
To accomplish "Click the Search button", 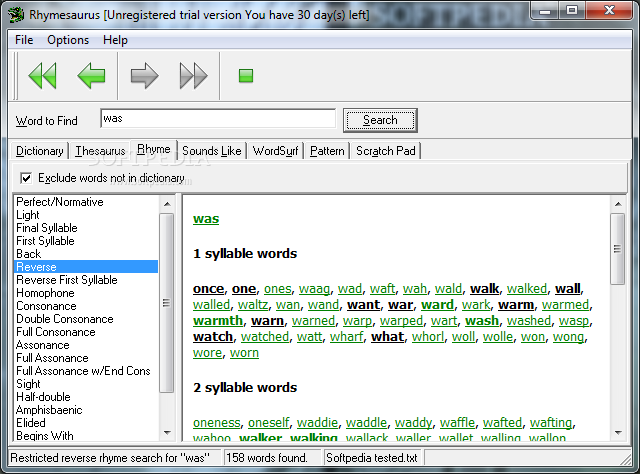I will pyautogui.click(x=380, y=120).
